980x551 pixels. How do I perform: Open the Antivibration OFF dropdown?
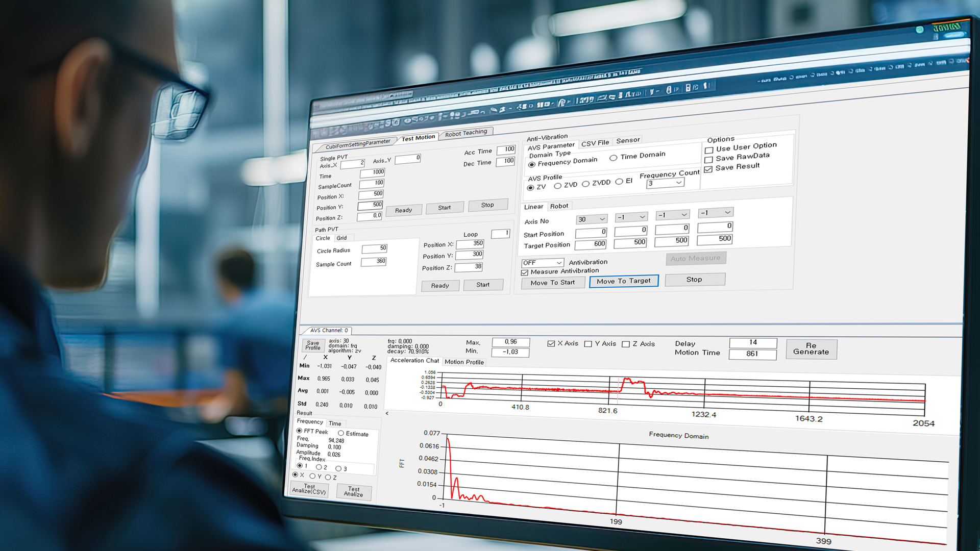pos(542,263)
